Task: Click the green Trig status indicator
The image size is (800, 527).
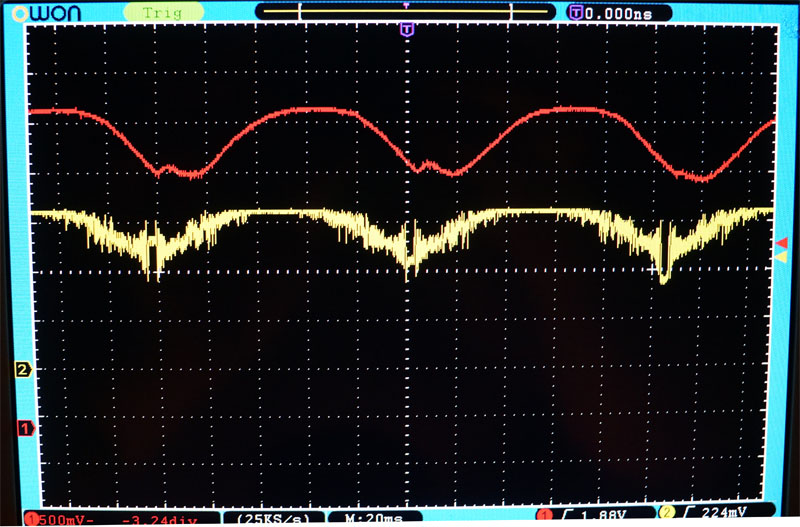Action: pyautogui.click(x=160, y=13)
